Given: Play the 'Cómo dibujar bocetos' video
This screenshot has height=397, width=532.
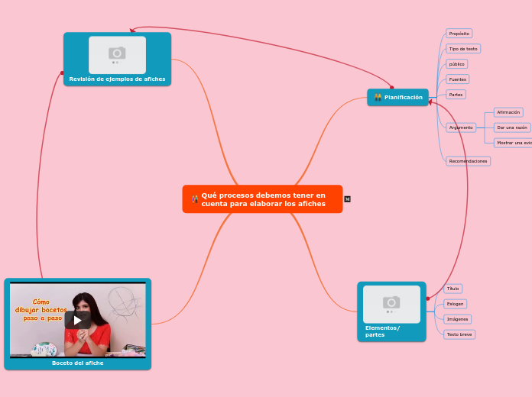Looking at the screenshot, I should [77, 320].
